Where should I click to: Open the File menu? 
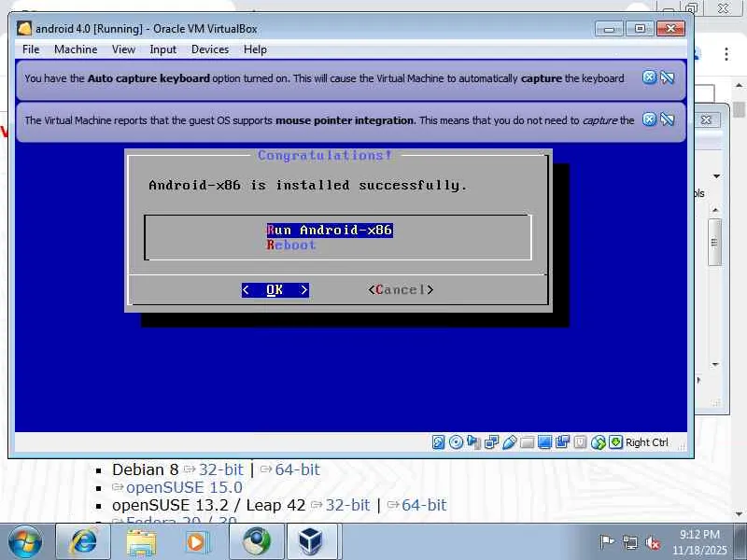tap(31, 49)
